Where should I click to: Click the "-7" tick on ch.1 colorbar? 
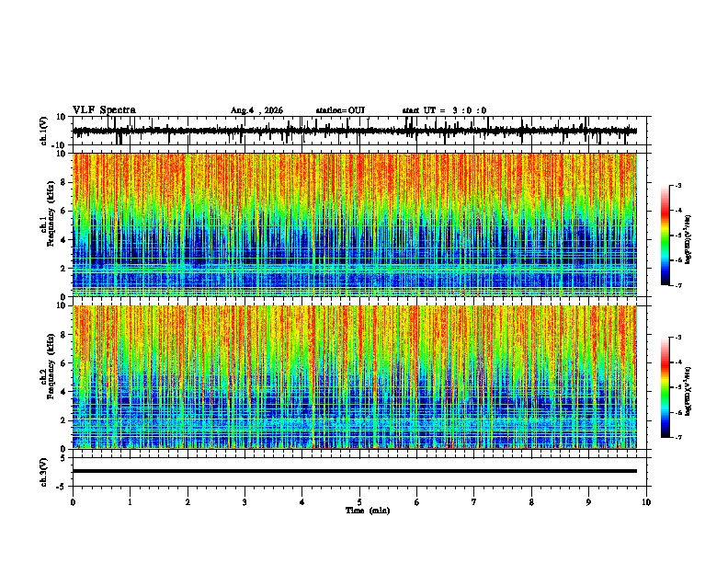[677, 285]
